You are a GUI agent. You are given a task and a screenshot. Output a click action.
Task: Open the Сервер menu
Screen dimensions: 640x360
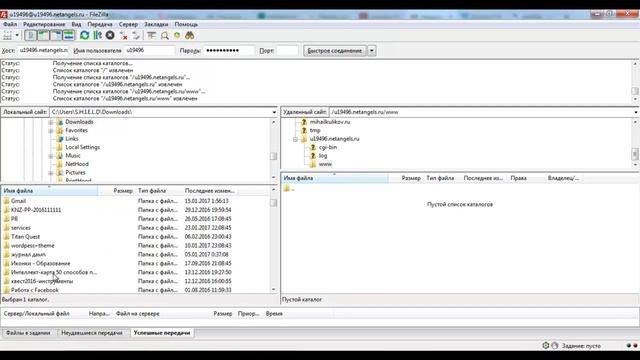[128, 24]
